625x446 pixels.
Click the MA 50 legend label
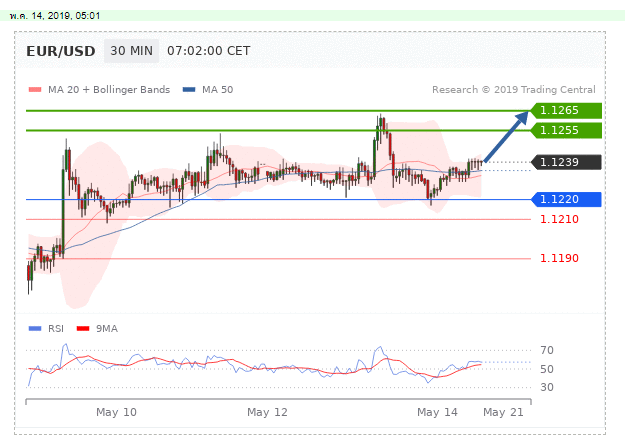coord(218,90)
